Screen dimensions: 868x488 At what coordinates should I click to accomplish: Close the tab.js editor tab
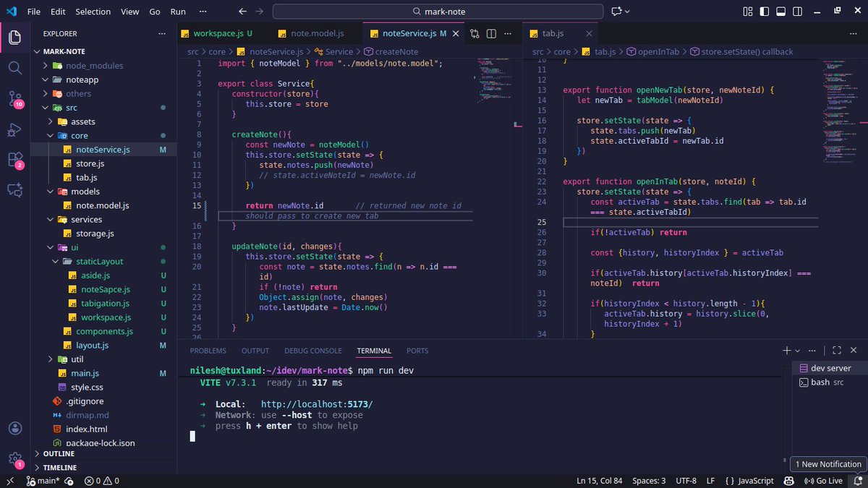tap(589, 34)
